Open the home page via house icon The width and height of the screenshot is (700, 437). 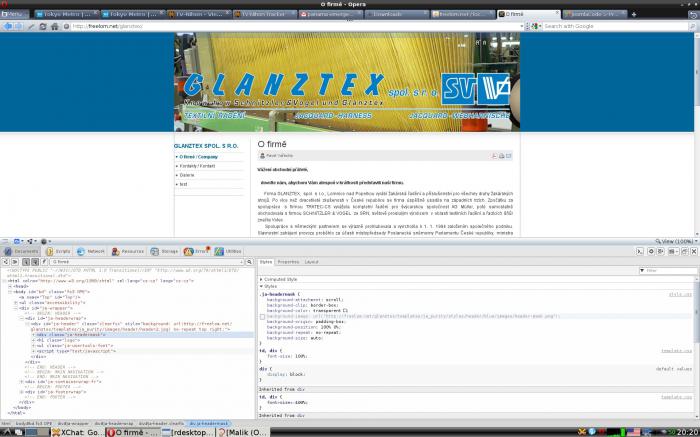click(54, 26)
